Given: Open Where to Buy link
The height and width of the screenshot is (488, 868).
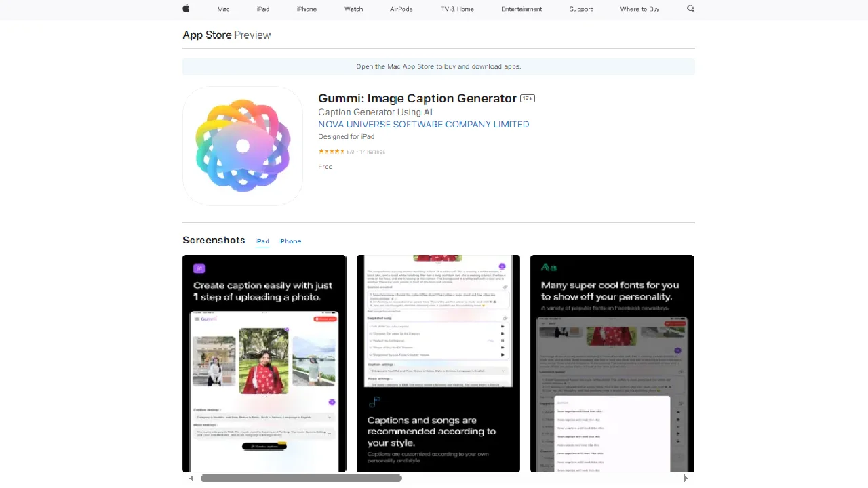Looking at the screenshot, I should pos(639,9).
